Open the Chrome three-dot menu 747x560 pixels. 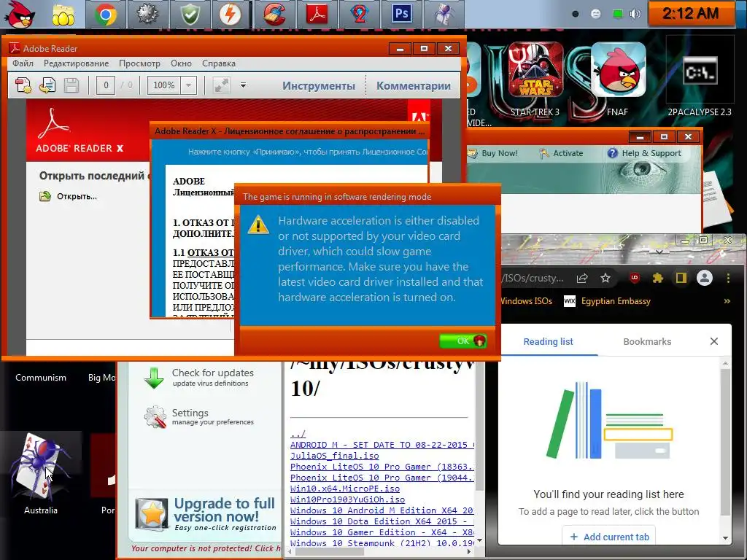coord(729,278)
